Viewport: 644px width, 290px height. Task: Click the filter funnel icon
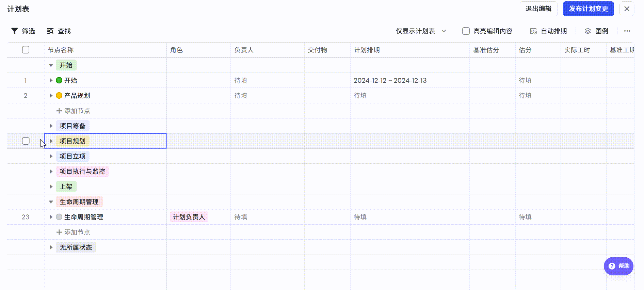pyautogui.click(x=15, y=31)
